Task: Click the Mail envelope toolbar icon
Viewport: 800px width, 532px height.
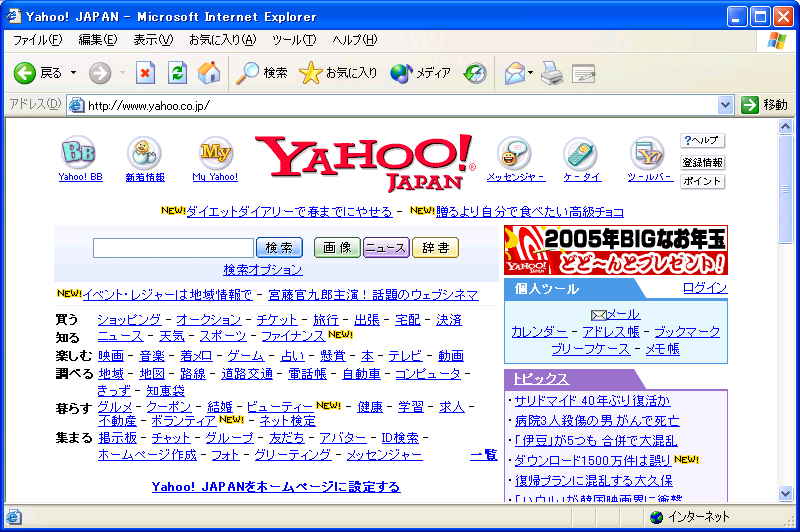Action: (x=514, y=73)
